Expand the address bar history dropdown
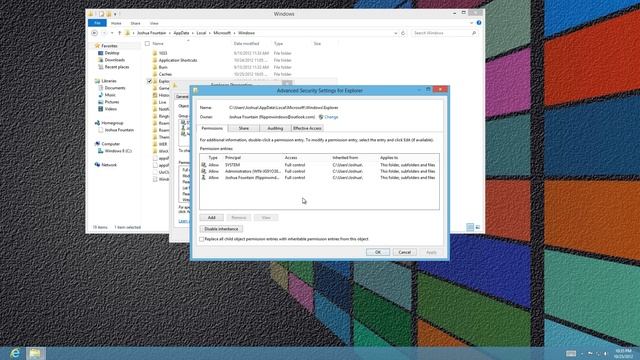This screenshot has width=640, height=360. [x=396, y=33]
